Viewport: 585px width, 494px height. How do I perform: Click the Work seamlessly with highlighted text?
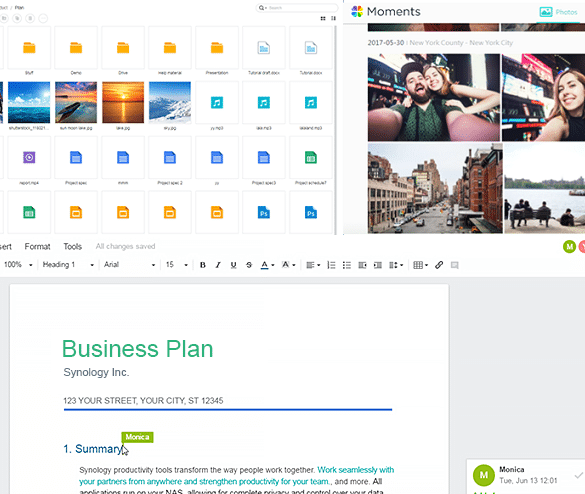(356, 470)
